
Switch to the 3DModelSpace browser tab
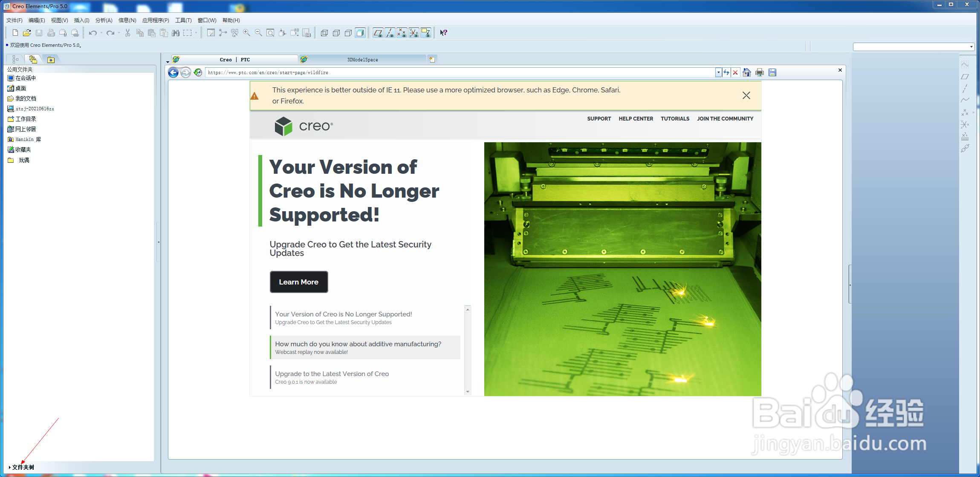click(x=362, y=60)
